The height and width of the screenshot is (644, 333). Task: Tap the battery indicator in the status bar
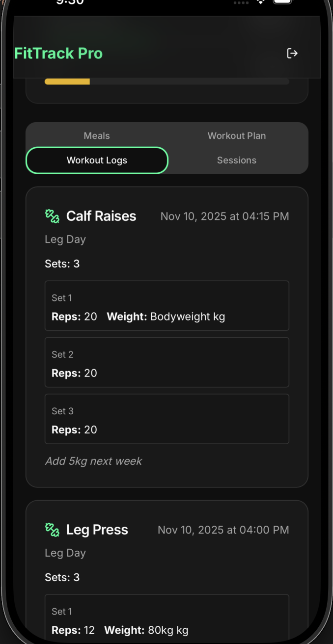click(x=281, y=2)
